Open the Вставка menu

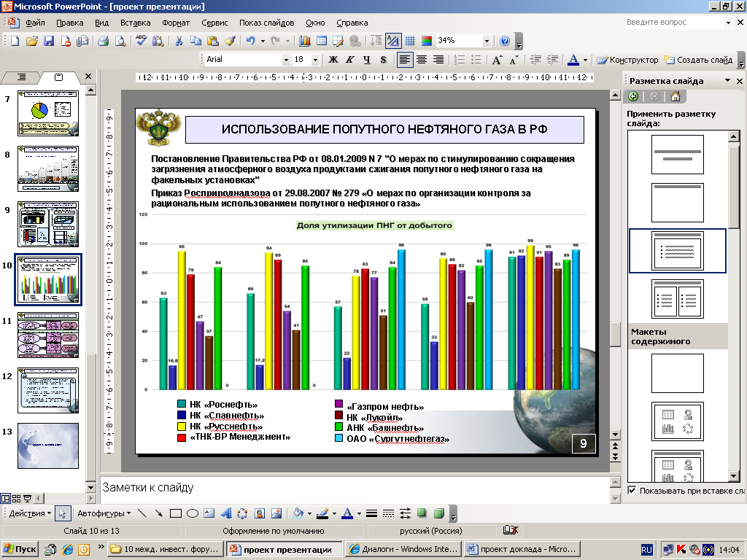coord(135,23)
